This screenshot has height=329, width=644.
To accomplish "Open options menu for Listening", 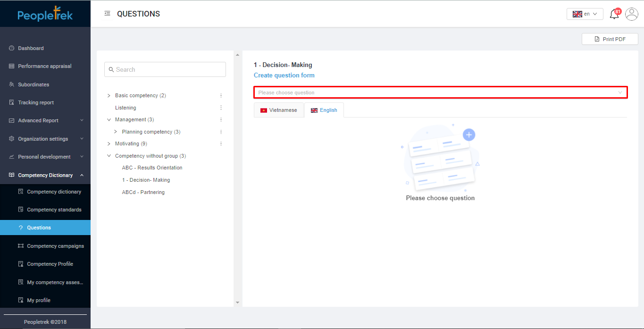I will tap(221, 108).
